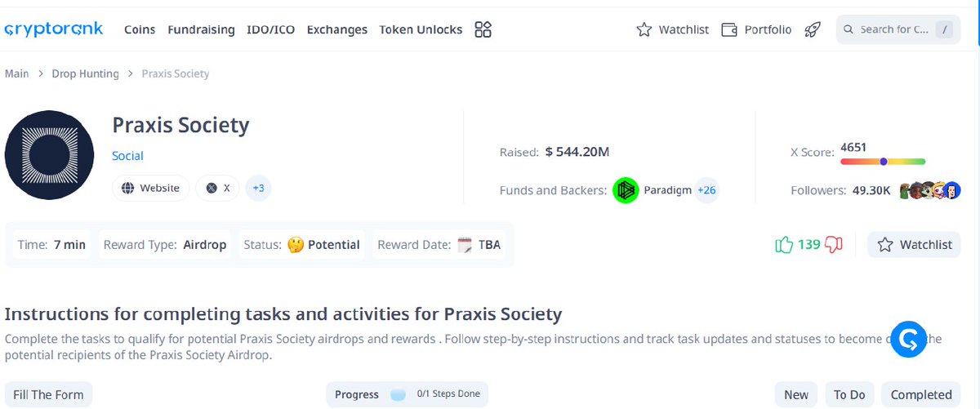Add to Watchlist with star button
The width and height of the screenshot is (980, 409).
[915, 244]
